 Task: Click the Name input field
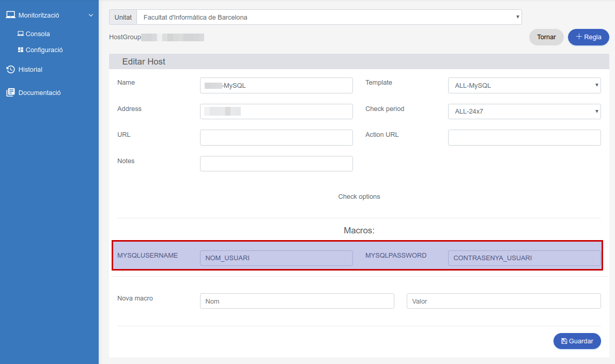pos(276,85)
